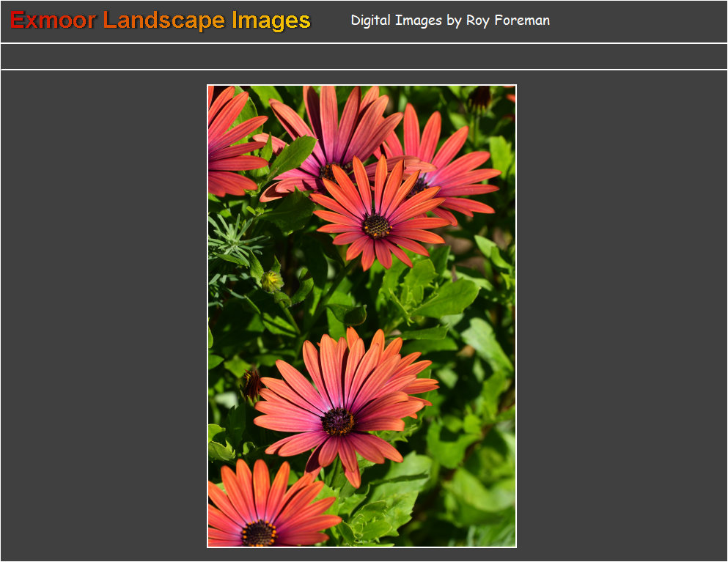
Task: Click the 'Digital Images by Roy Foreman' text
Action: [449, 21]
